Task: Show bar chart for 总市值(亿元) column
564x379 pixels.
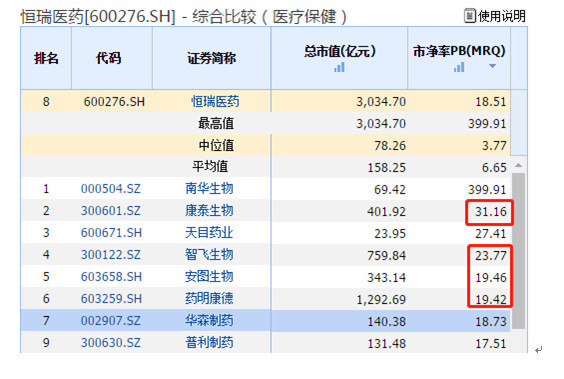Action: pyautogui.click(x=339, y=67)
